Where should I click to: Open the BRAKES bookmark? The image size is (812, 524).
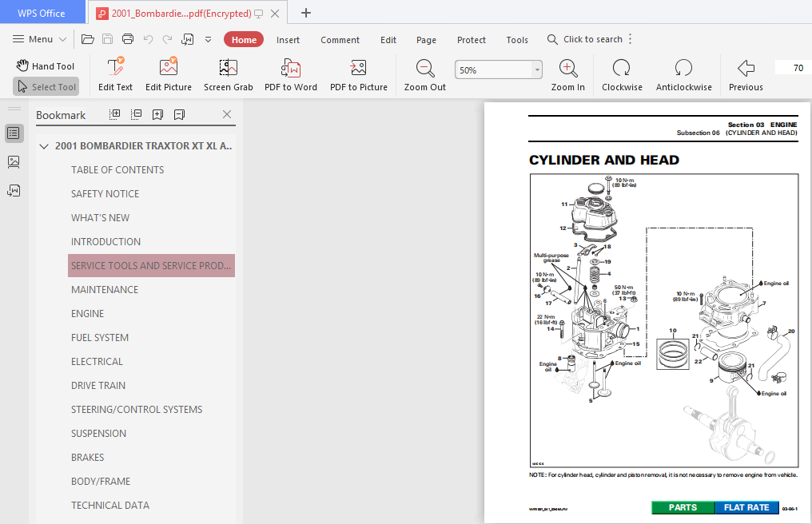pyautogui.click(x=88, y=458)
